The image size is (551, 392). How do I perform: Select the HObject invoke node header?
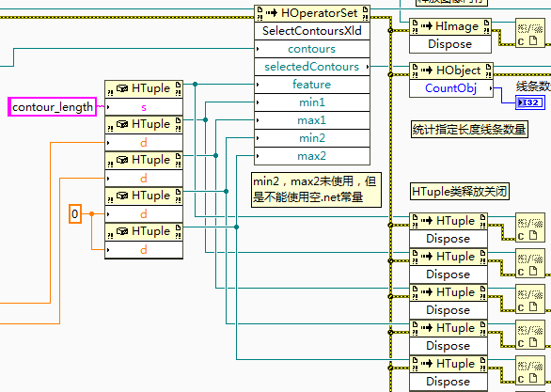[x=451, y=71]
